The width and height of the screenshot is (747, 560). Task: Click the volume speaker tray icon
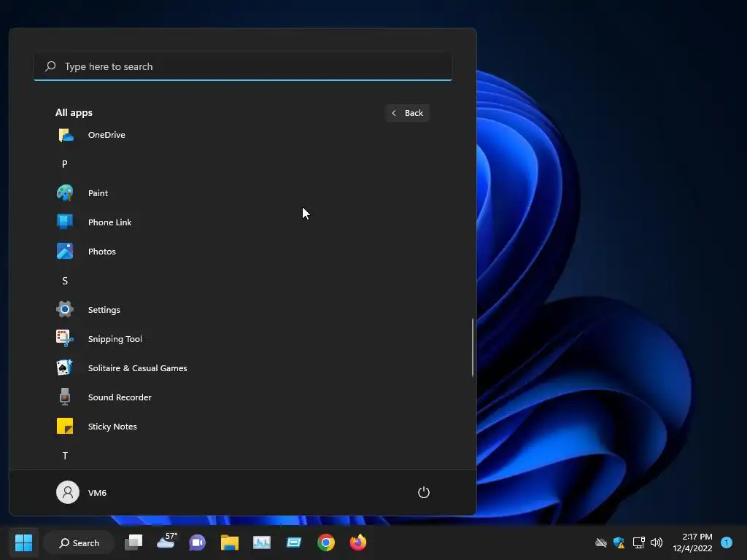pyautogui.click(x=657, y=542)
